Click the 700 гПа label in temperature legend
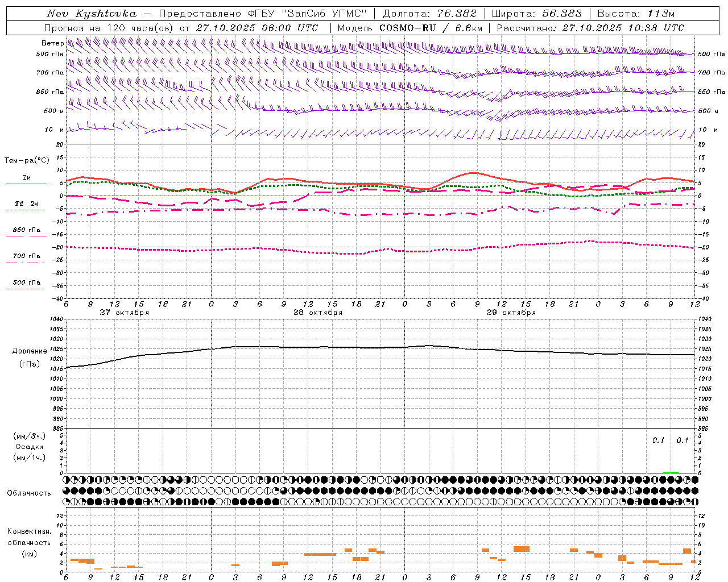Screen dimensions: 728x582 [x=26, y=256]
